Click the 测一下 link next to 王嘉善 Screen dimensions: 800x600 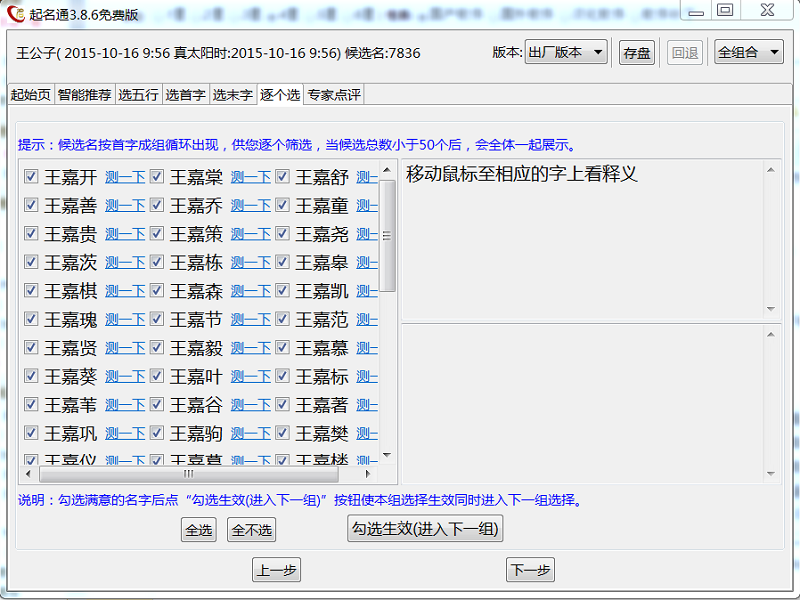pos(123,207)
